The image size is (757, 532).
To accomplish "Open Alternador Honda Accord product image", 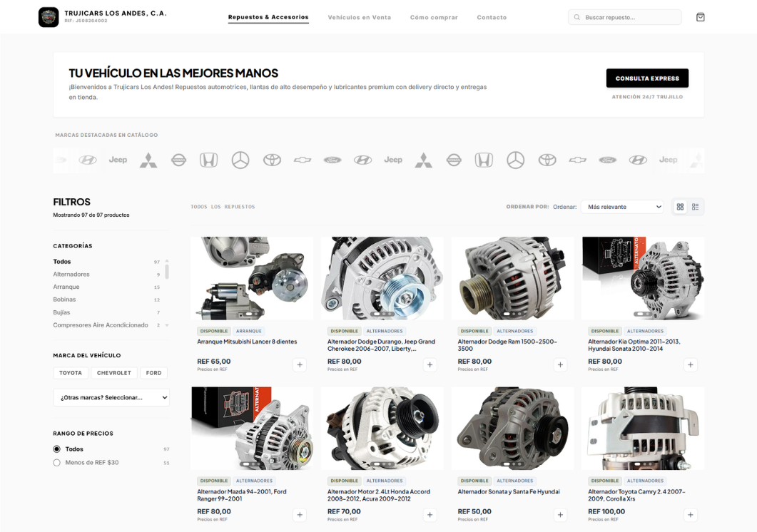I will pos(382,428).
